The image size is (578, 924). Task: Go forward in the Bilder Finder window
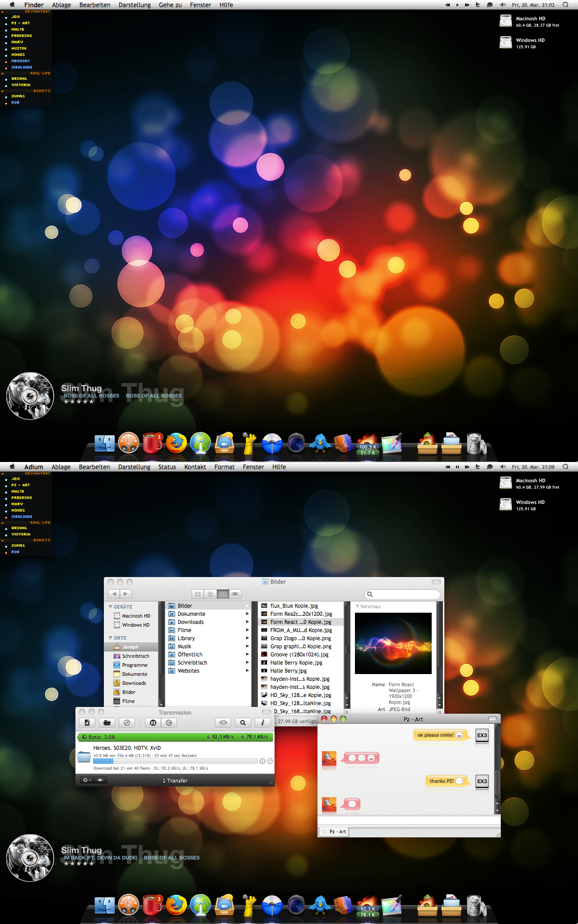click(126, 594)
